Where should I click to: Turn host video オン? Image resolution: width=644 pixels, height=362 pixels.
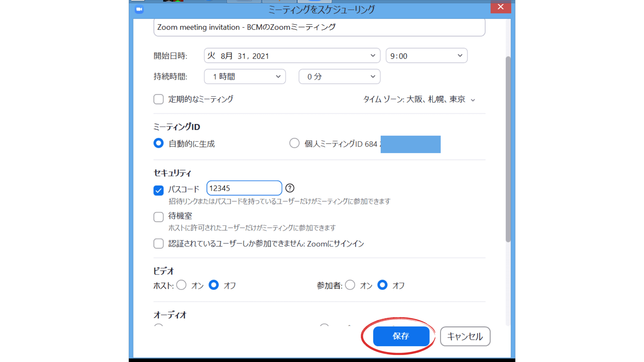tap(181, 285)
